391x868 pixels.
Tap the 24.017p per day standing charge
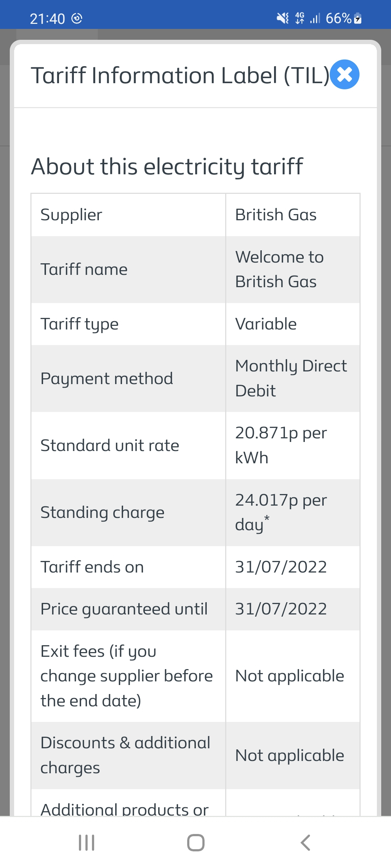(281, 512)
